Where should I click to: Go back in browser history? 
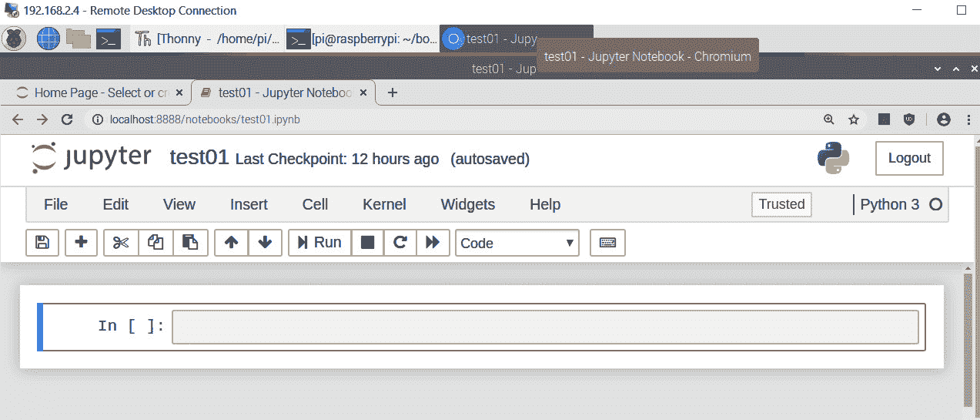click(18, 119)
